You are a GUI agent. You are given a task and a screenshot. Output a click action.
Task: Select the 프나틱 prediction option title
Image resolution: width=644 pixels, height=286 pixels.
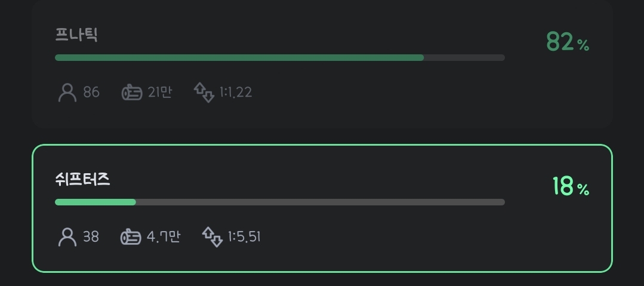[x=76, y=35]
